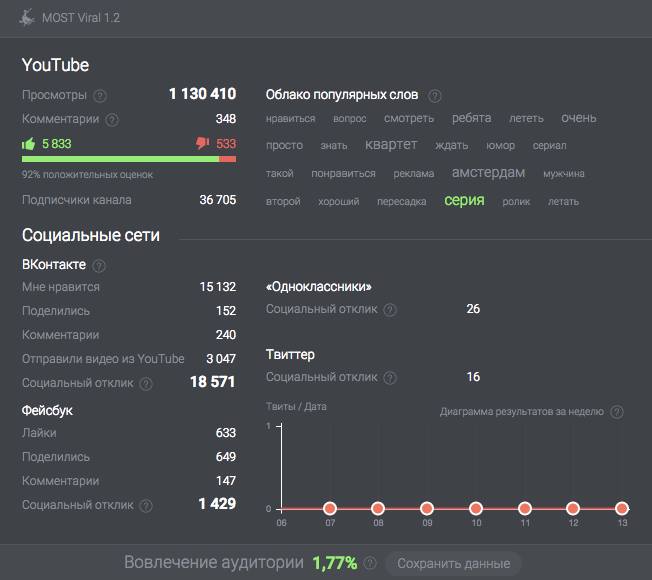Click the word сериал in word cloud

pyautogui.click(x=549, y=146)
